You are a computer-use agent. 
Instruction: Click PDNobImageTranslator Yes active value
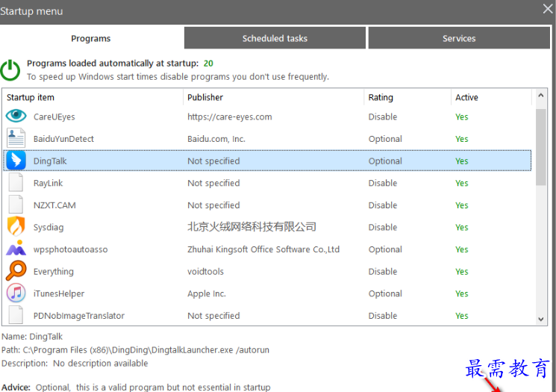[462, 315]
